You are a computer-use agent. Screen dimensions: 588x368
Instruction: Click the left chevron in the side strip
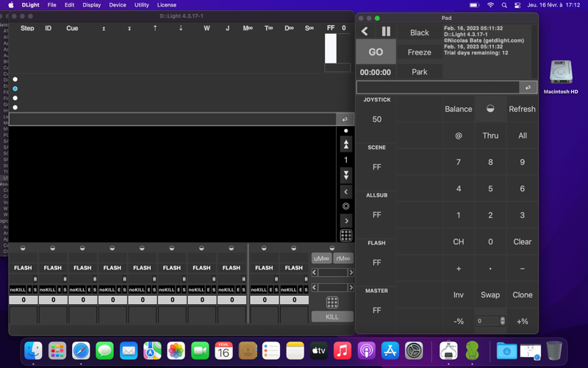point(346,191)
